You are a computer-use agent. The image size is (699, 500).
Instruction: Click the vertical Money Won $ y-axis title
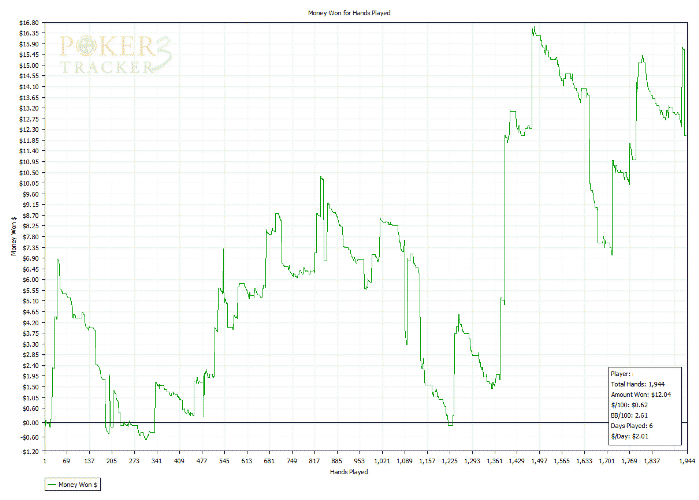(x=14, y=236)
